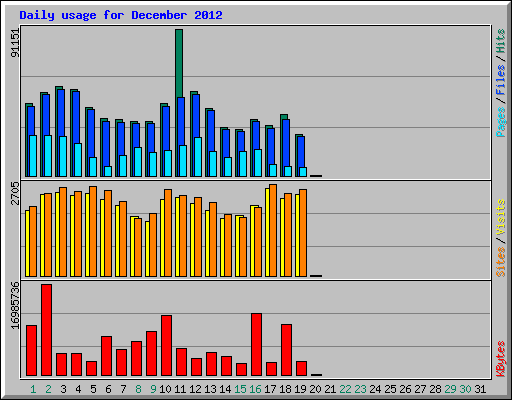Screen dimensions: 512x400
Task: Click the green day 16 x-axis label
Action: 255,389
